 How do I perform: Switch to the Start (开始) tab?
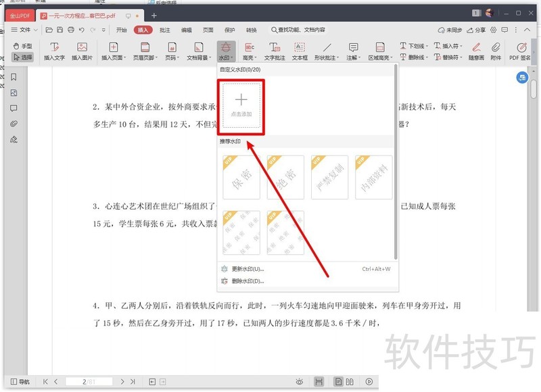point(122,30)
